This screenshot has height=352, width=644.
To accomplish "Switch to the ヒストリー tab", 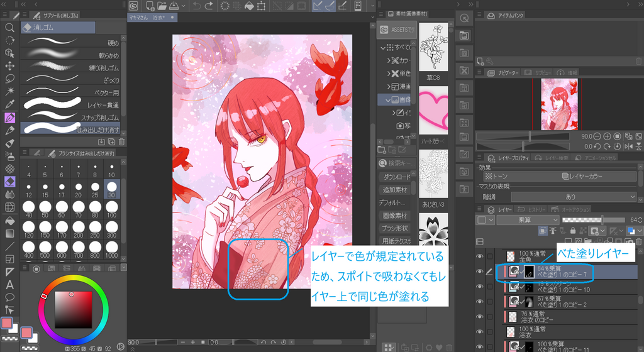I will coord(532,210).
